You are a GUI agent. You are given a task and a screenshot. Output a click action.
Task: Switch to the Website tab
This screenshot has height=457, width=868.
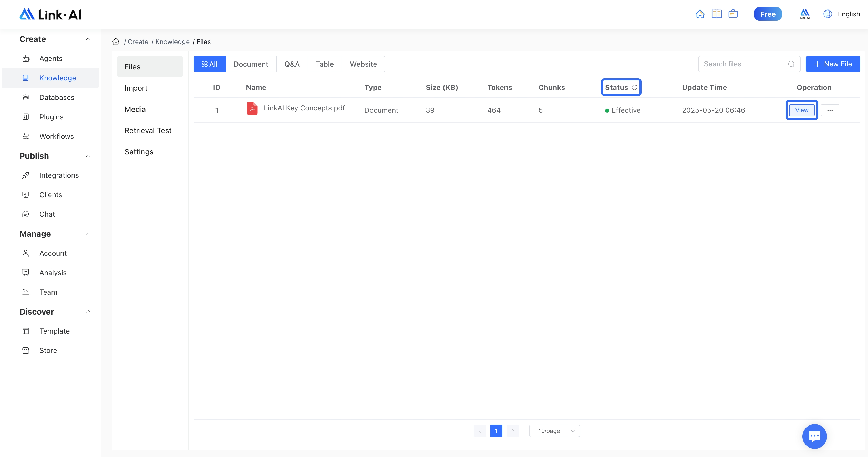(363, 64)
